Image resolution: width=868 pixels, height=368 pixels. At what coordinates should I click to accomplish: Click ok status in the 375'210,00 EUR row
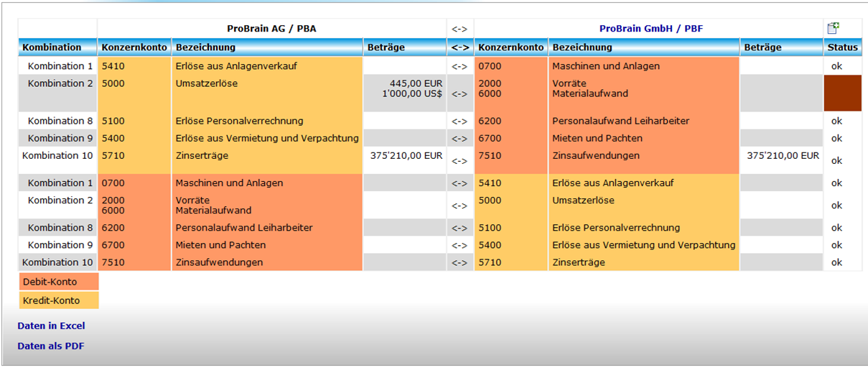pos(836,160)
